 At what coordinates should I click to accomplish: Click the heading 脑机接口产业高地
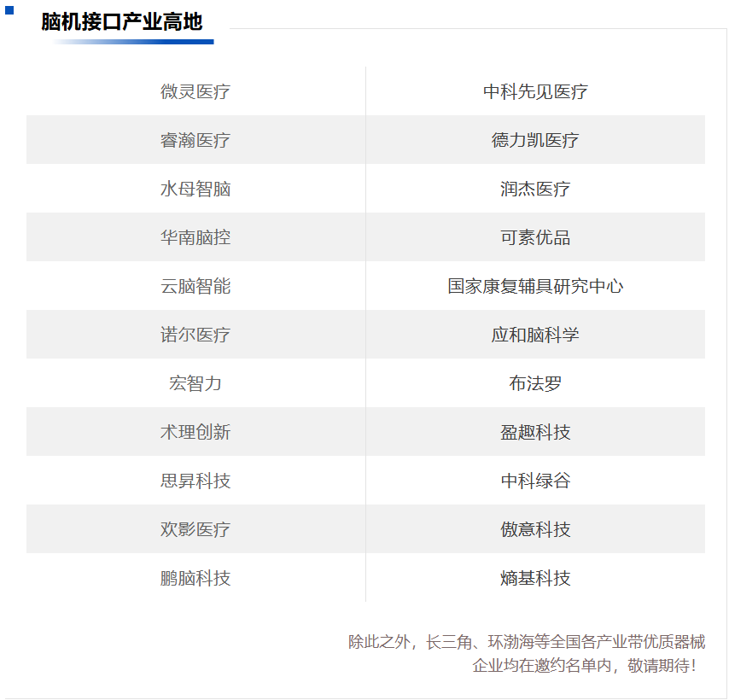click(x=122, y=22)
